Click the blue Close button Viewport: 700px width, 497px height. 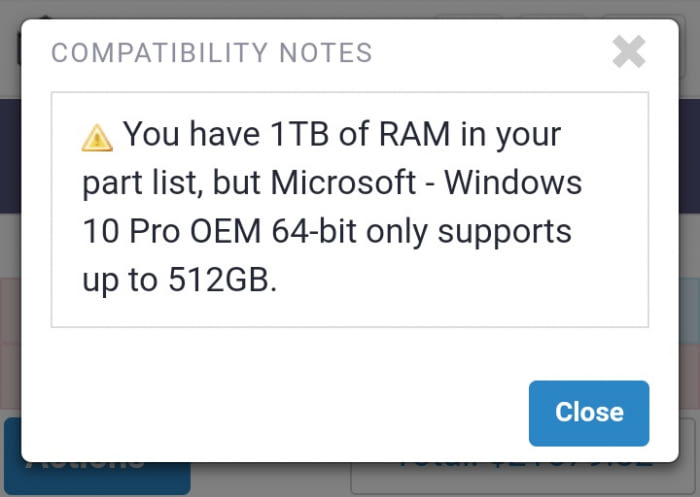[x=589, y=413]
